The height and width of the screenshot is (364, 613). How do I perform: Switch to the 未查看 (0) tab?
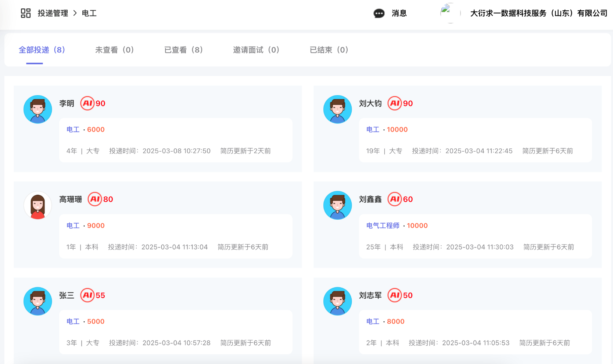(114, 50)
